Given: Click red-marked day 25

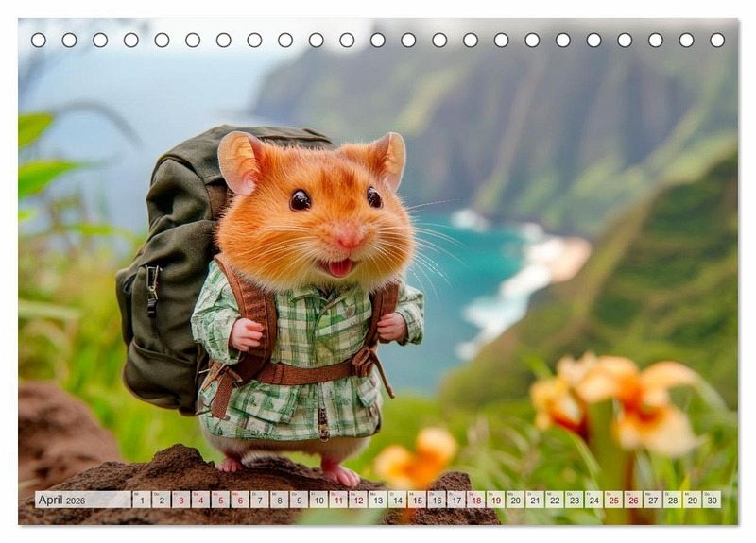Looking at the screenshot, I should [x=613, y=500].
